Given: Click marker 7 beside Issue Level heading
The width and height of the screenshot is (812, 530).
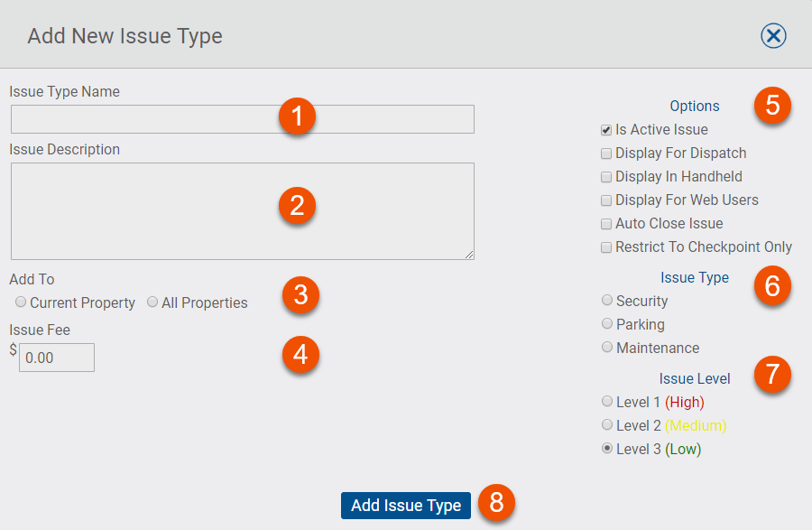Looking at the screenshot, I should (772, 376).
